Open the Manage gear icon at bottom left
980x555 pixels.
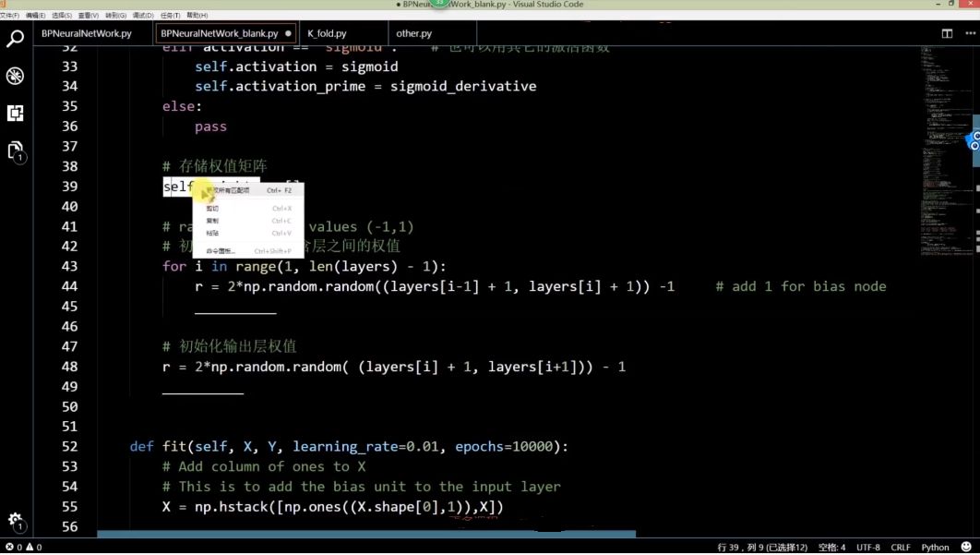pos(15,521)
